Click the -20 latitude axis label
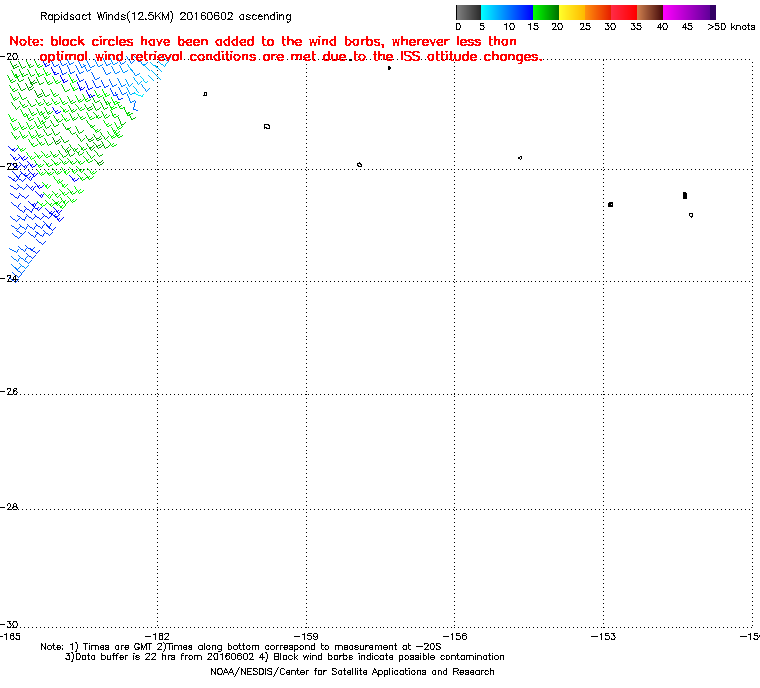The image size is (760, 688). 9,57
